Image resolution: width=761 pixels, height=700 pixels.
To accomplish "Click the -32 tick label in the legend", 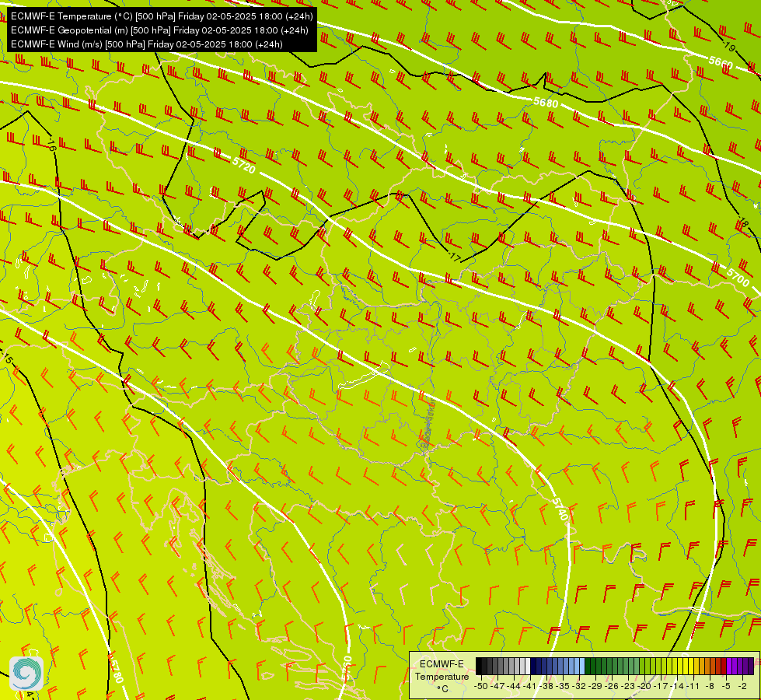I will 579,686.
